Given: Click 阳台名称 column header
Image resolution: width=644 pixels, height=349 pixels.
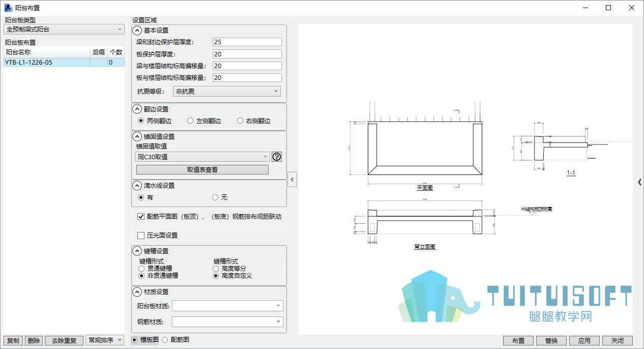Looking at the screenshot, I should tap(47, 52).
